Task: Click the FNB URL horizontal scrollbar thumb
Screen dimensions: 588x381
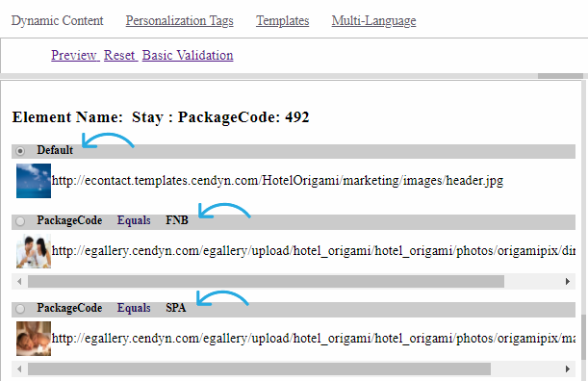Action: (x=266, y=281)
